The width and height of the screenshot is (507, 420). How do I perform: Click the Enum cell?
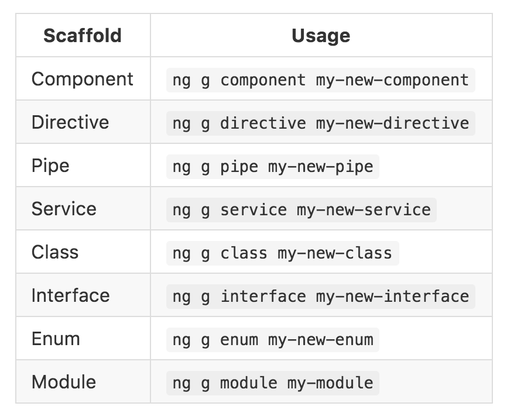tap(56, 339)
